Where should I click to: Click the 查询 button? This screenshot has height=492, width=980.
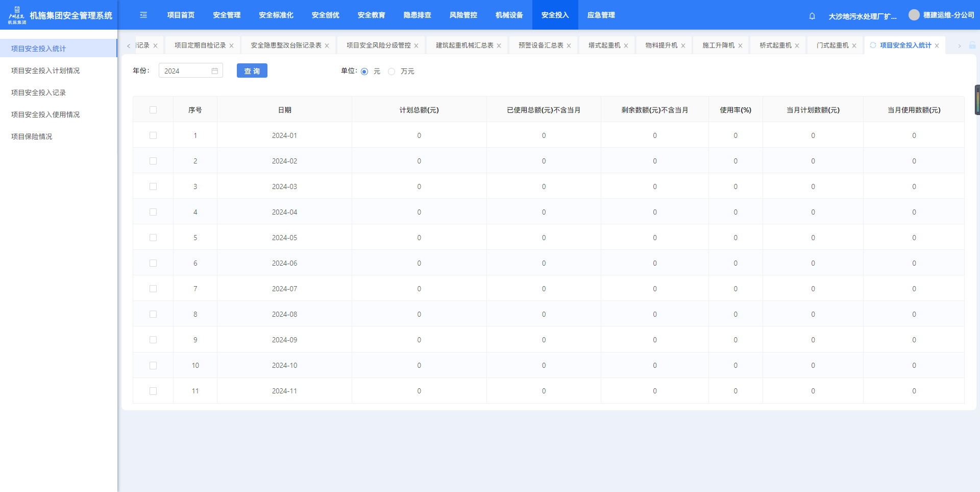click(252, 71)
